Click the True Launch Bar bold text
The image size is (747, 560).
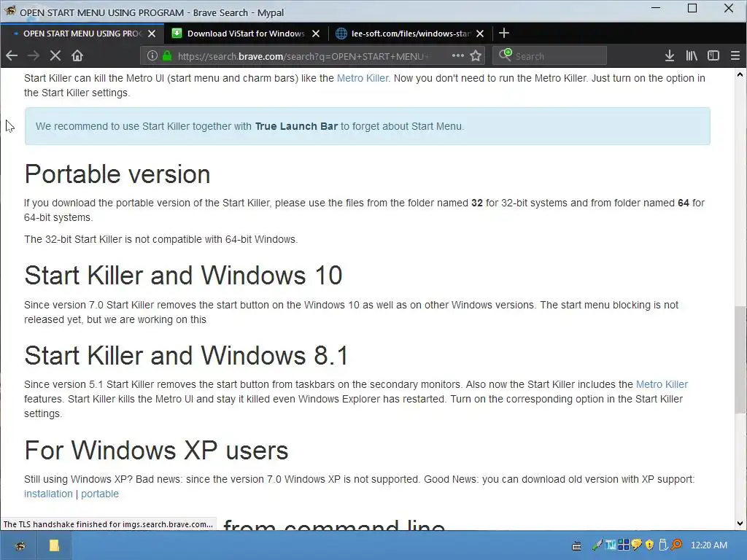coord(296,126)
